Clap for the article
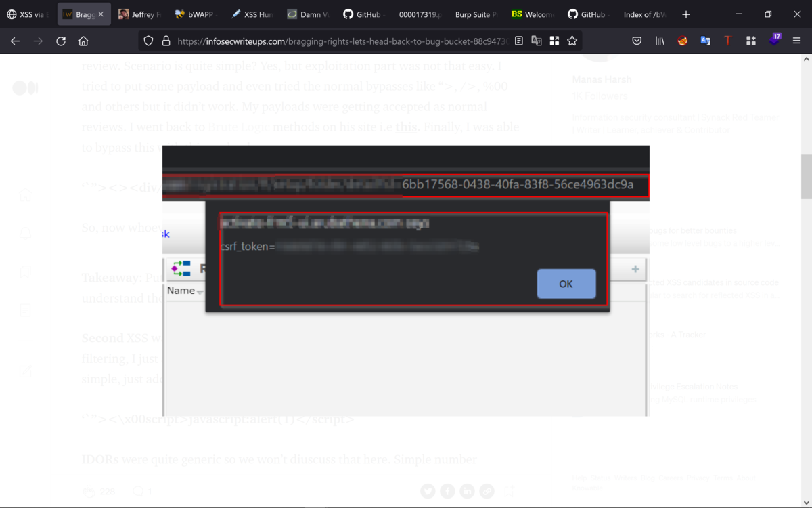 coord(89,491)
